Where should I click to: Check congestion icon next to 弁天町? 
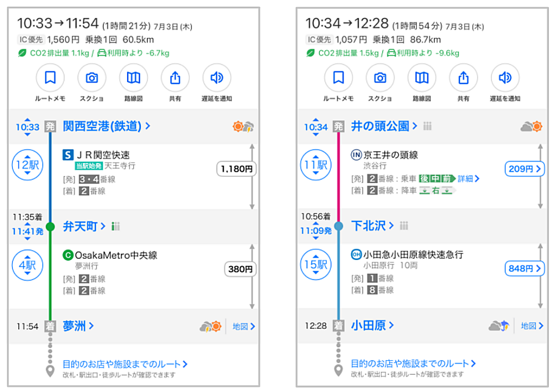[115, 226]
